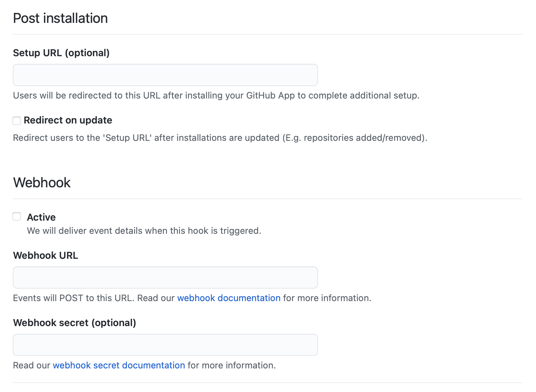Click the Setup URL (optional) label

click(x=61, y=53)
